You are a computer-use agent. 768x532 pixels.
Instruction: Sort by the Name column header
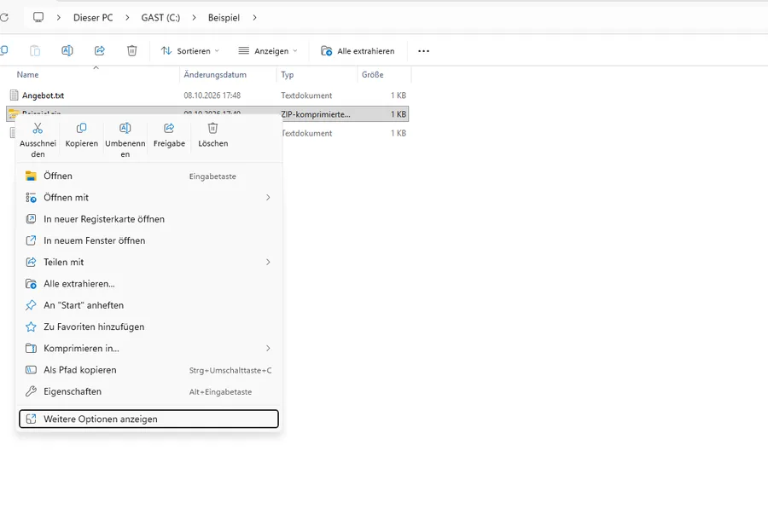click(27, 74)
